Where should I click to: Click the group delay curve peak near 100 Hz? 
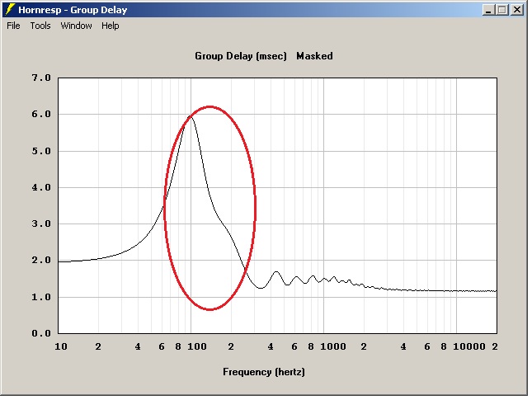tap(190, 116)
